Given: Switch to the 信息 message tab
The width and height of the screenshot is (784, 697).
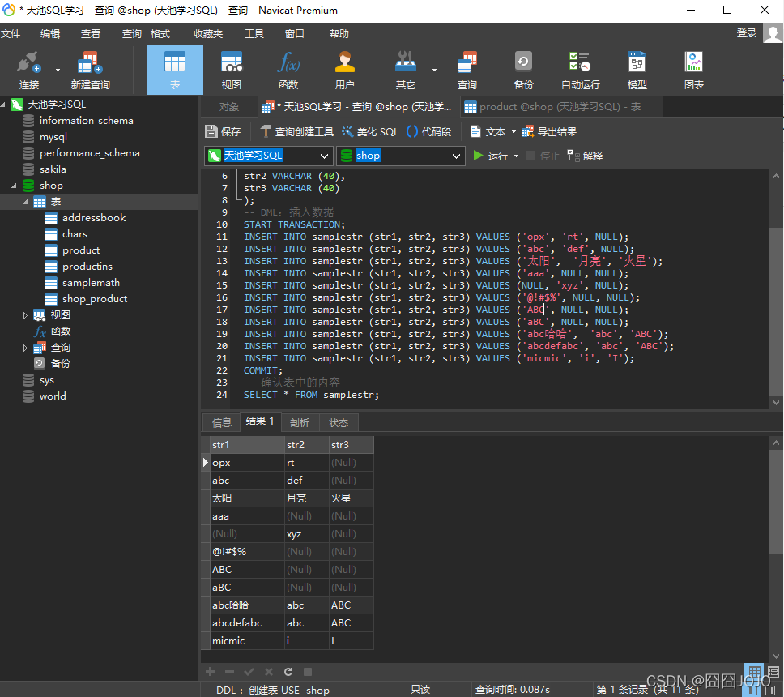Looking at the screenshot, I should [221, 422].
